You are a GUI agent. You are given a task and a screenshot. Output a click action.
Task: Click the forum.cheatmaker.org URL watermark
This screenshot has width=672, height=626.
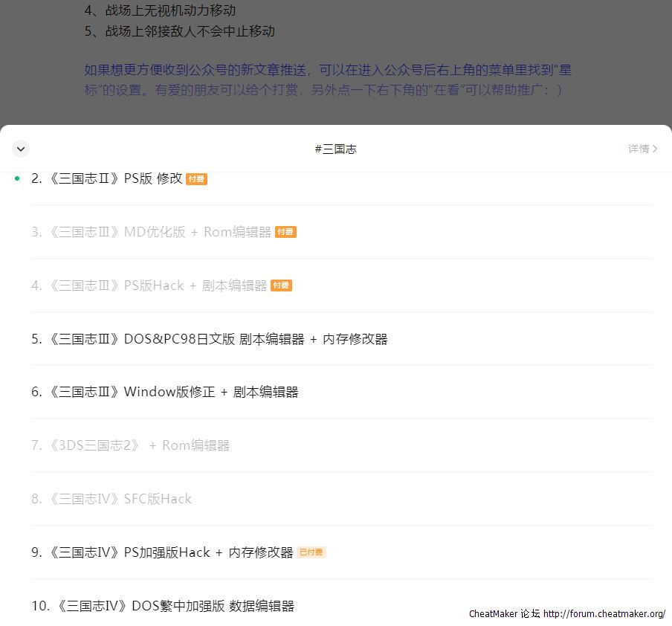pyautogui.click(x=604, y=613)
